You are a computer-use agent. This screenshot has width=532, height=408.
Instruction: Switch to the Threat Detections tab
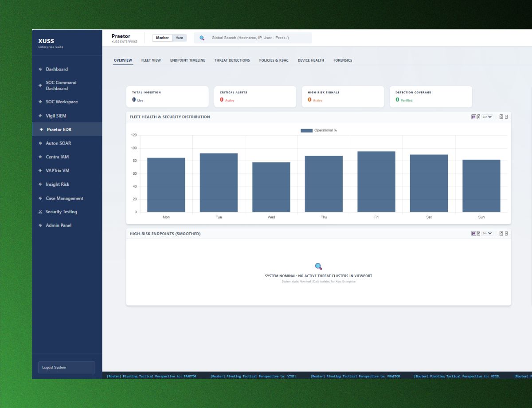tap(232, 60)
